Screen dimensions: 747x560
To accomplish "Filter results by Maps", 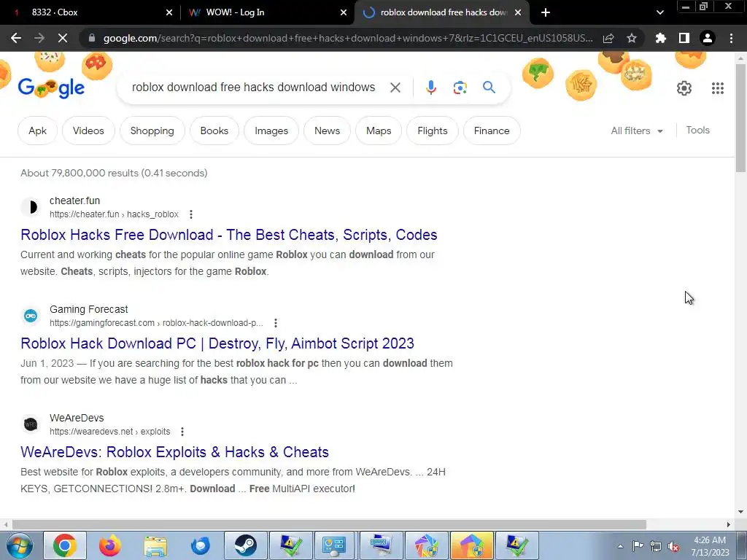I will [379, 131].
